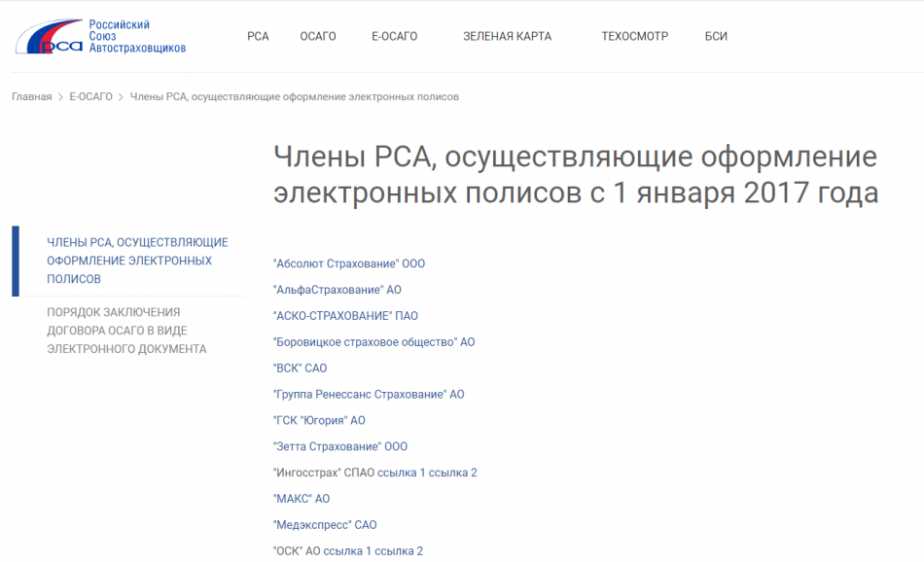Open the ТЕХОСМОТР navigation item
Screen dimensions: 924x562
(x=634, y=37)
